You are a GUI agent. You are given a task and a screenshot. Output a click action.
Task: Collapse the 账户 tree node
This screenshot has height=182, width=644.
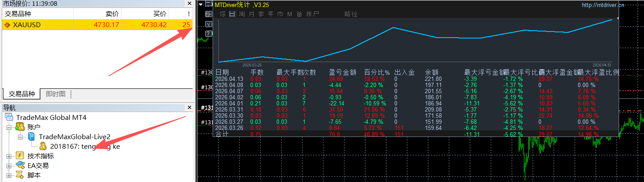9,127
